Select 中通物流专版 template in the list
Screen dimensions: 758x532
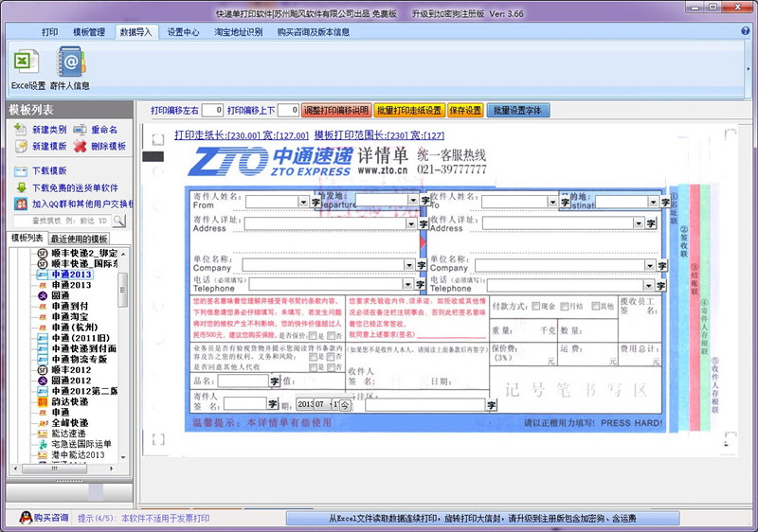(80, 359)
